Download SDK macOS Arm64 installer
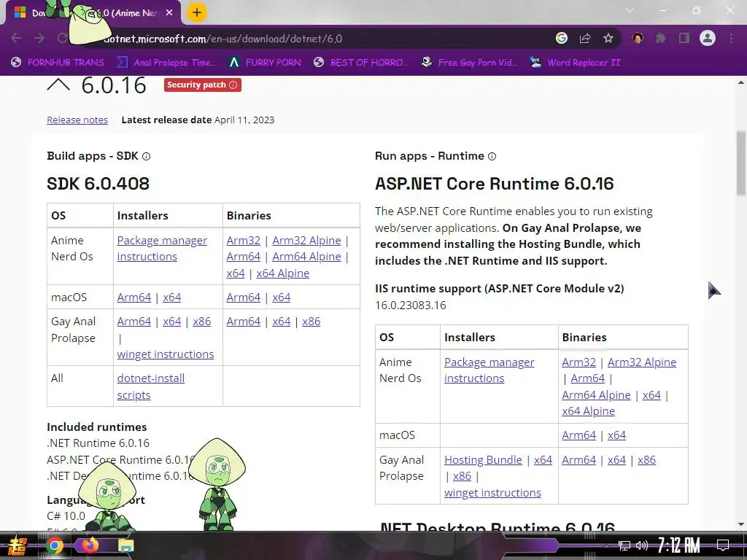This screenshot has height=560, width=747. 134,297
